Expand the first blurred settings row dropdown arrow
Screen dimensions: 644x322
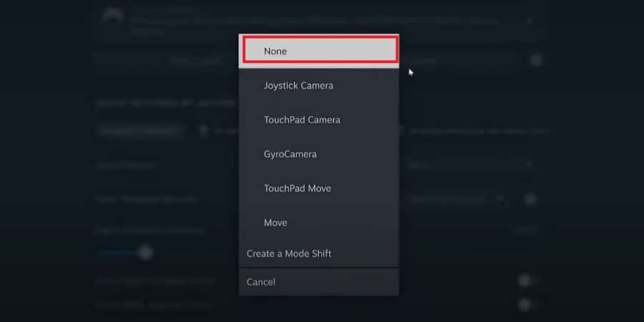point(530,165)
